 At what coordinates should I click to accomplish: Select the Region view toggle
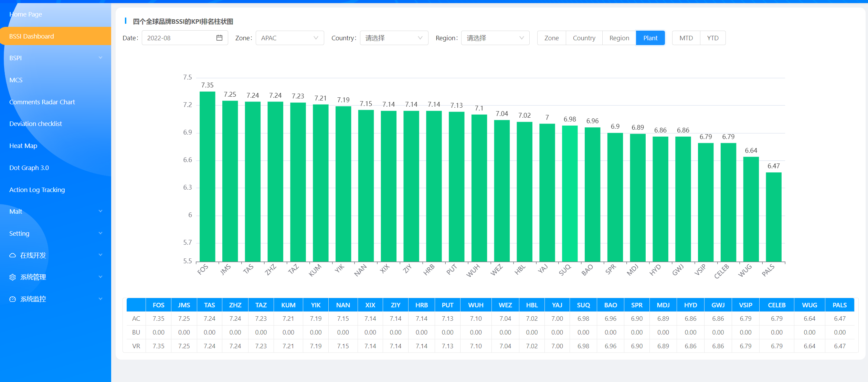click(619, 38)
